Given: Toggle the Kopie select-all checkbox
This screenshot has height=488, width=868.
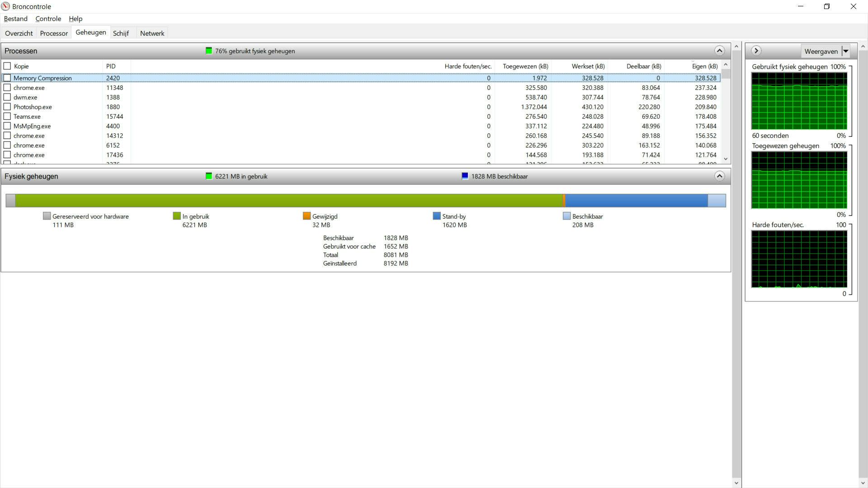Looking at the screenshot, I should pos(7,66).
